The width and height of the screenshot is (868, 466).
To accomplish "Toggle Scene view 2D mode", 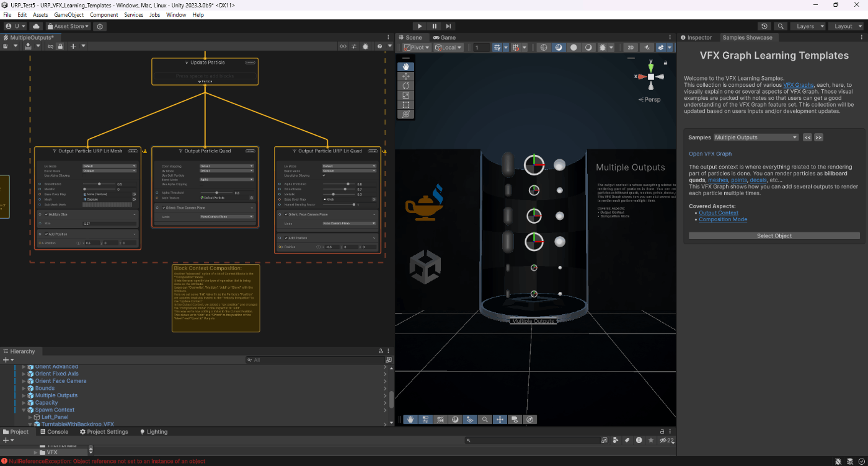I will (x=631, y=48).
